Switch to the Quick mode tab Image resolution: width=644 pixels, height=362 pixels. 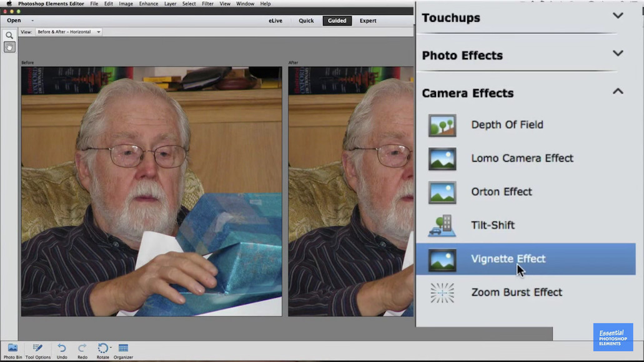306,21
